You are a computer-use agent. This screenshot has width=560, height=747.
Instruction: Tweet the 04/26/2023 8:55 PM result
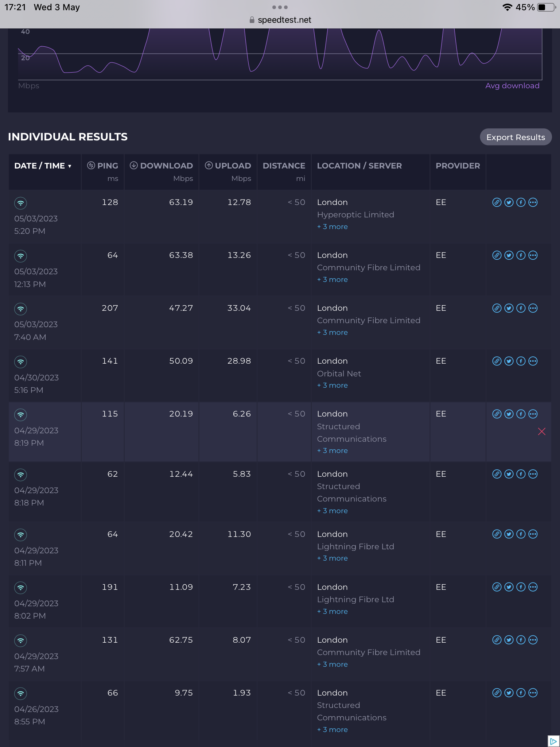(509, 693)
